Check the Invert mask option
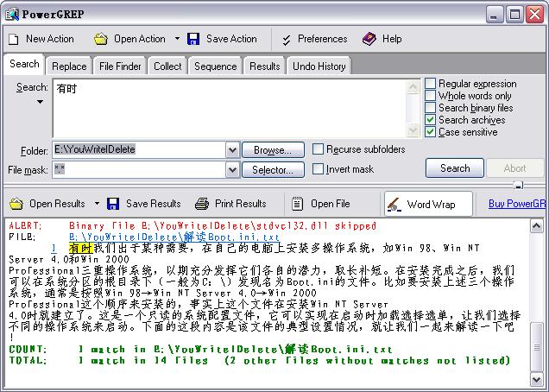 click(x=318, y=169)
